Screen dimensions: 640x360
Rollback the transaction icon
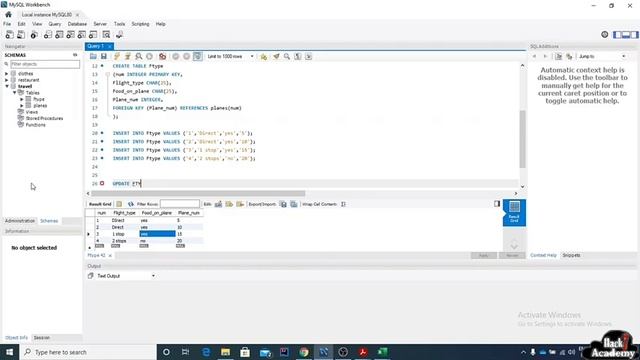click(187, 56)
